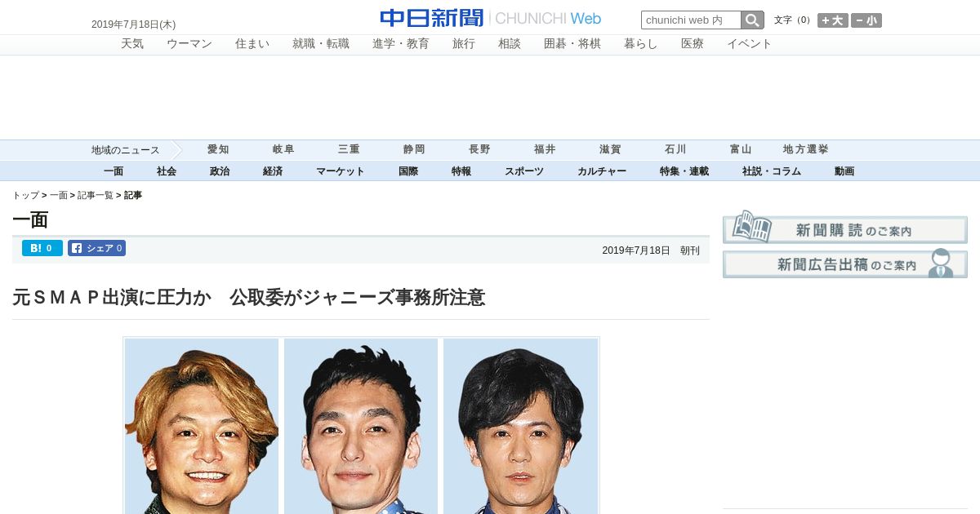Select the 静岡 regional news link
980x514 pixels.
tap(414, 149)
